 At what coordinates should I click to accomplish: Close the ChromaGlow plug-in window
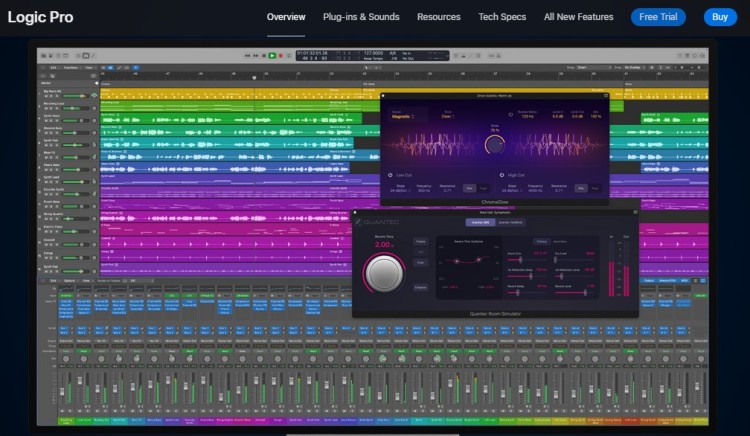pos(383,96)
